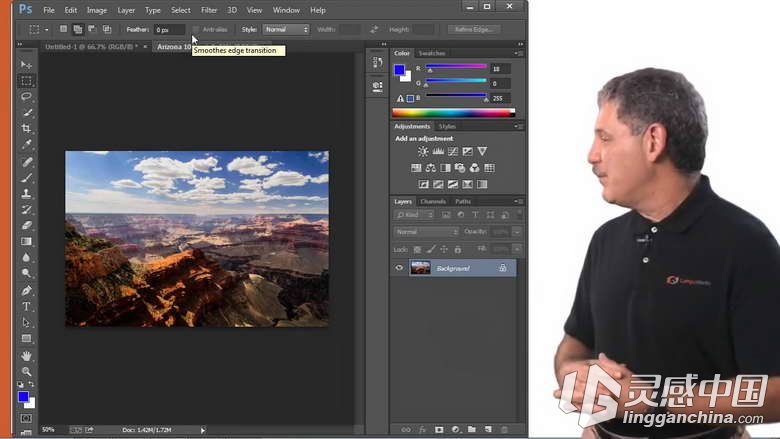Select the Crop tool
This screenshot has height=439, width=780.
coord(26,129)
